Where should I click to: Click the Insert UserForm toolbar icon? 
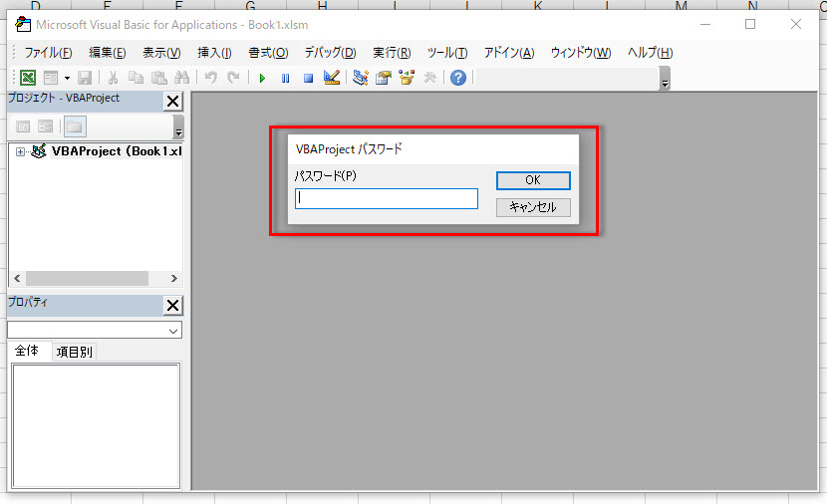click(51, 78)
